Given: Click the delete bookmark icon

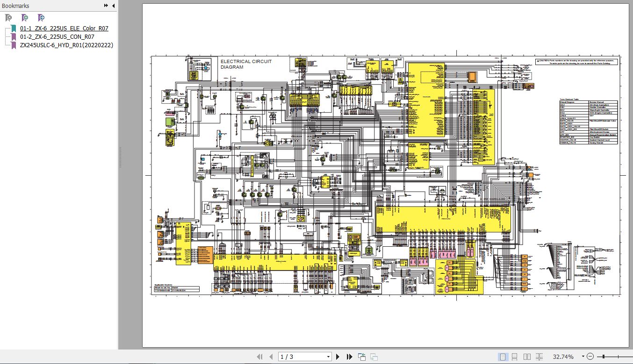Looking at the screenshot, I should pos(8,17).
